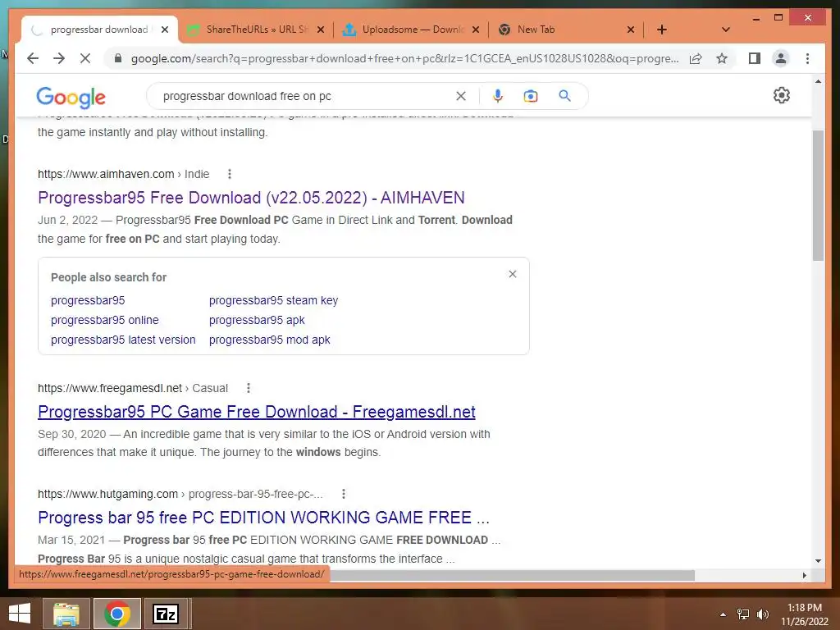Expand the tab search dropdown arrow
The image size is (840, 630).
tap(726, 30)
